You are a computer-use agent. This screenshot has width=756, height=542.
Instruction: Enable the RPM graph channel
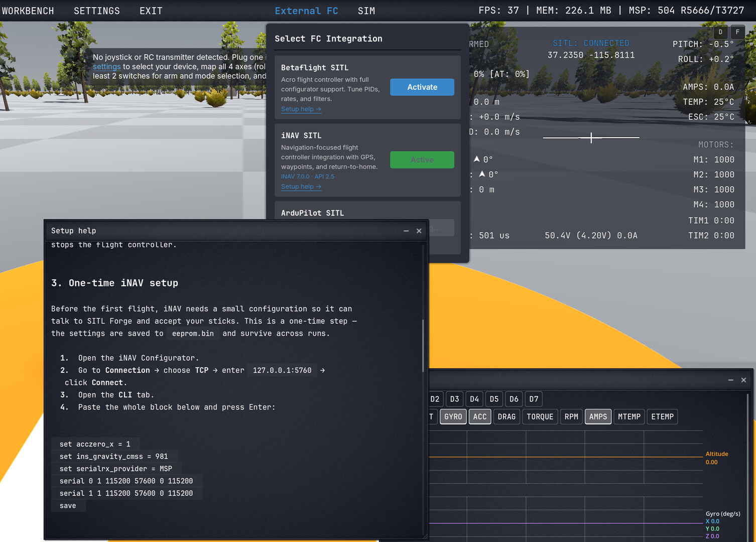[x=571, y=417]
